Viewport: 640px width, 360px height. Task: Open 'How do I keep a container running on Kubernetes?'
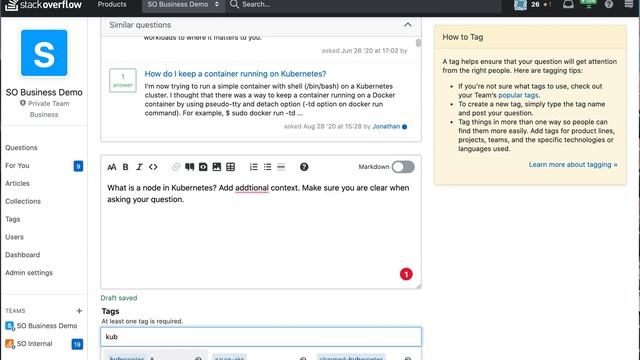235,74
